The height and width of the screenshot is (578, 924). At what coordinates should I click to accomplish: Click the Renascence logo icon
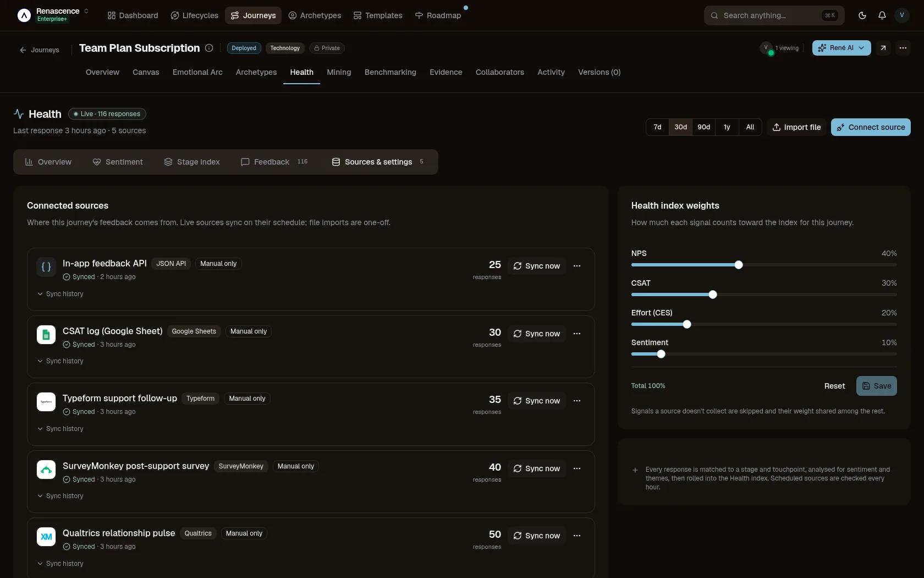(24, 15)
